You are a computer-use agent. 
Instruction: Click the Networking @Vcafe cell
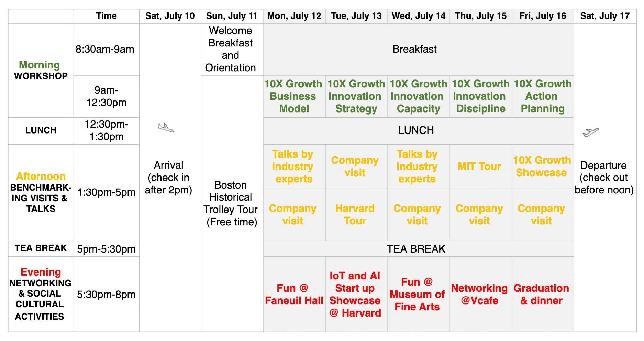click(x=481, y=294)
